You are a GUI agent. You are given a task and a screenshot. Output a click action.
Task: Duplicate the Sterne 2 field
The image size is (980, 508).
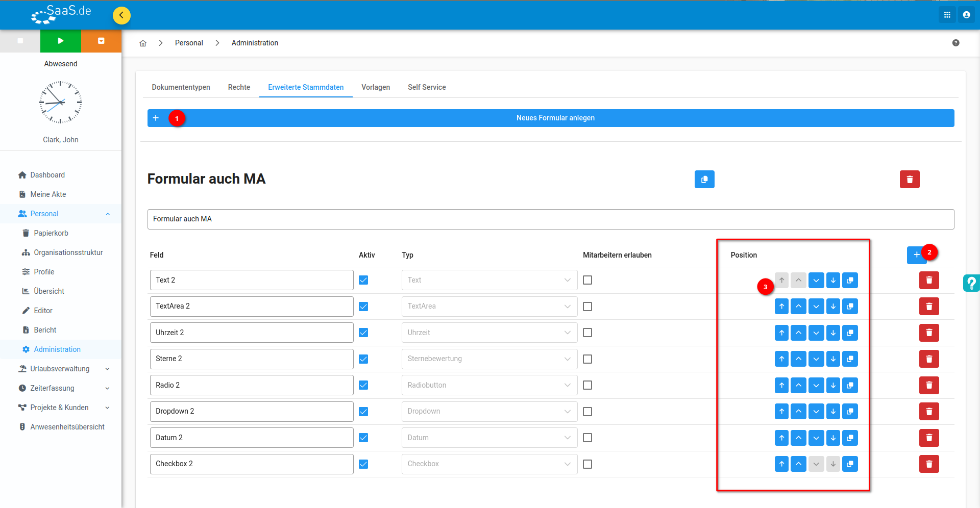(x=850, y=359)
